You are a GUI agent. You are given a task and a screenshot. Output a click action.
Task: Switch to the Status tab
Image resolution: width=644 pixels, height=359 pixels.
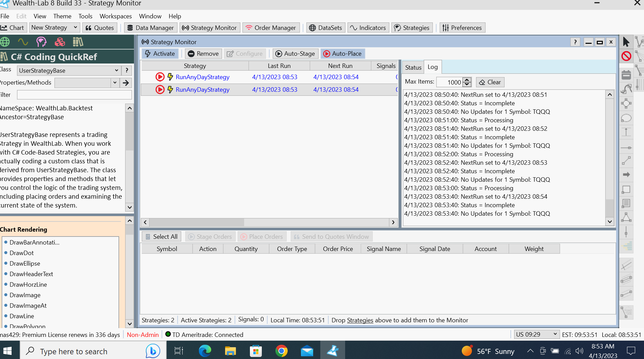pos(413,67)
